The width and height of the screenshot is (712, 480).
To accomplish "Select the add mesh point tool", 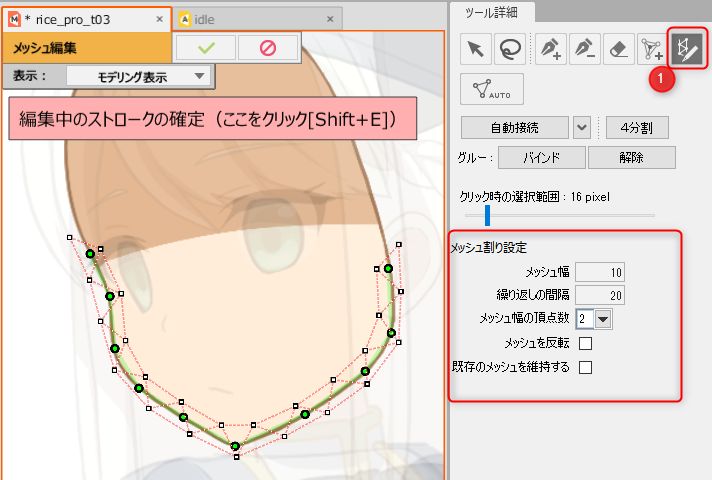I will pyautogui.click(x=652, y=48).
